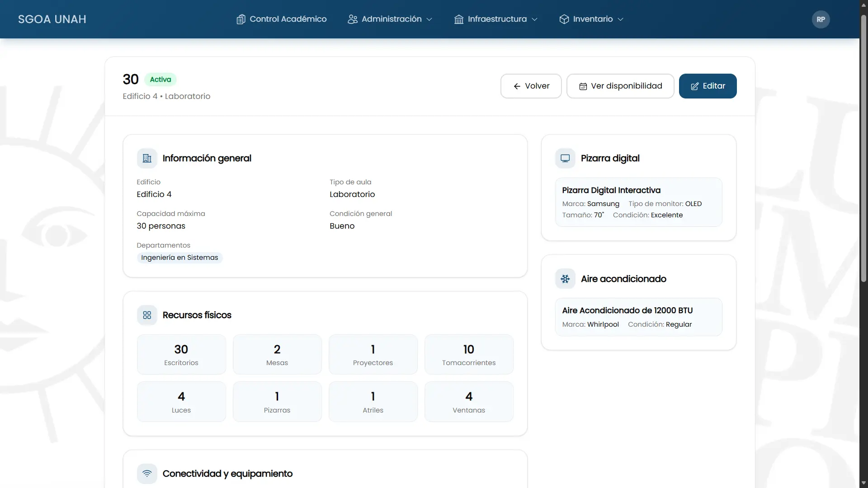
Task: Open the Administración menu
Action: [390, 19]
